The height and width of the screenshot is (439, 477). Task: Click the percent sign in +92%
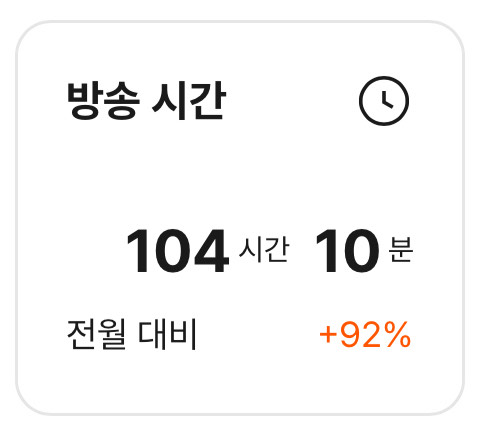397,335
